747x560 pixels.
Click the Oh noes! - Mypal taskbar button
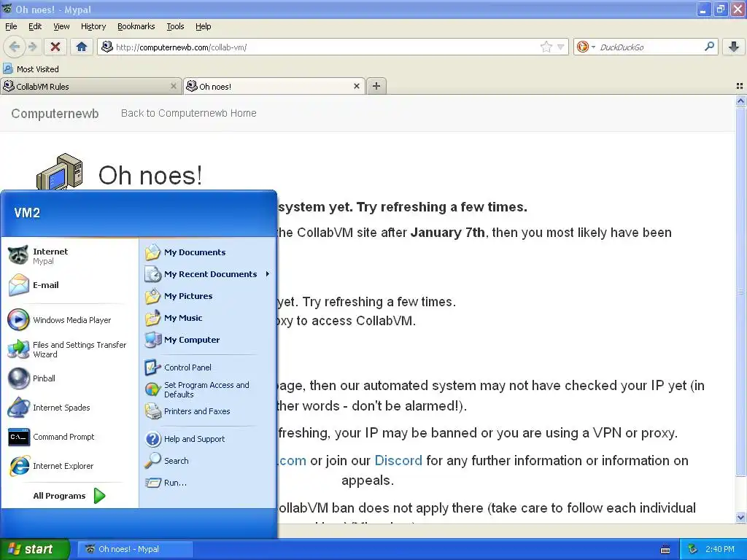(135, 549)
